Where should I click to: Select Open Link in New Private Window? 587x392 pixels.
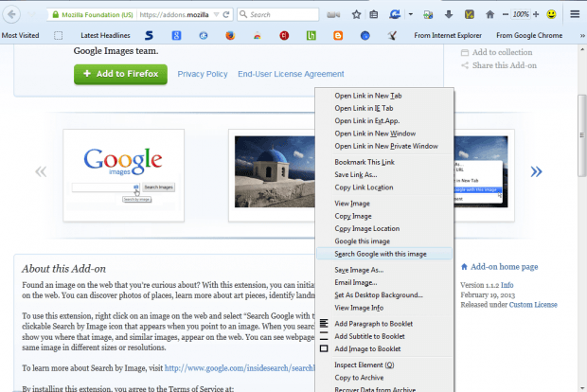[386, 146]
